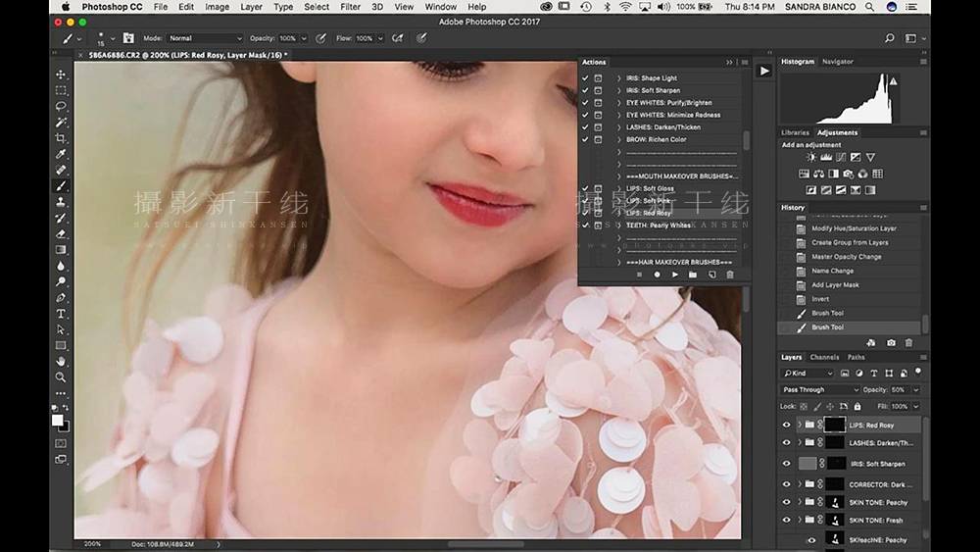Create new action set folder icon
Image resolution: width=980 pixels, height=552 pixels.
click(693, 275)
